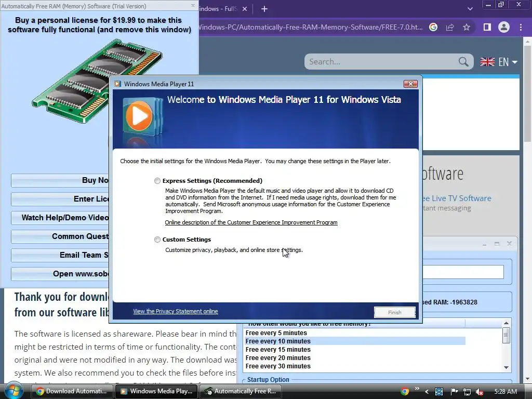
Task: Click the Email Team Support button
Action: [60, 255]
